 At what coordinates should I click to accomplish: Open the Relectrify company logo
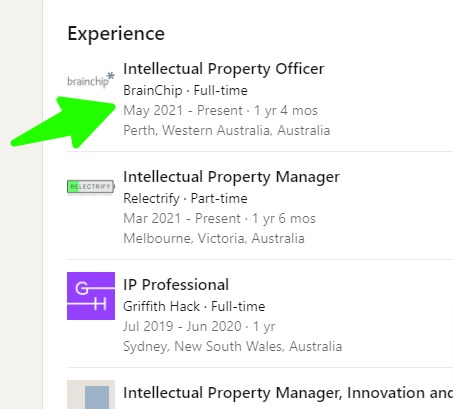click(x=91, y=187)
